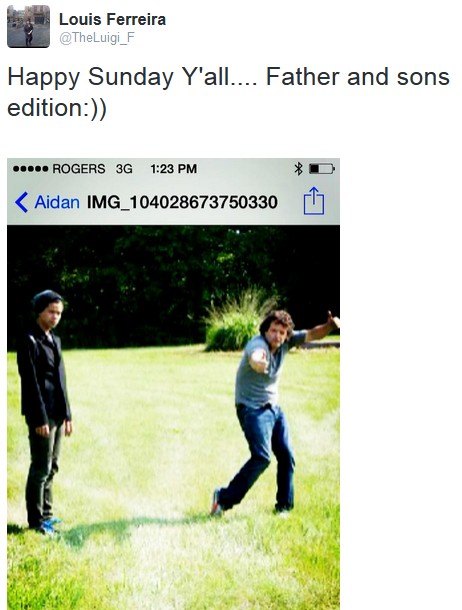Click the signal strength dots
462x610 pixels.
[30, 169]
